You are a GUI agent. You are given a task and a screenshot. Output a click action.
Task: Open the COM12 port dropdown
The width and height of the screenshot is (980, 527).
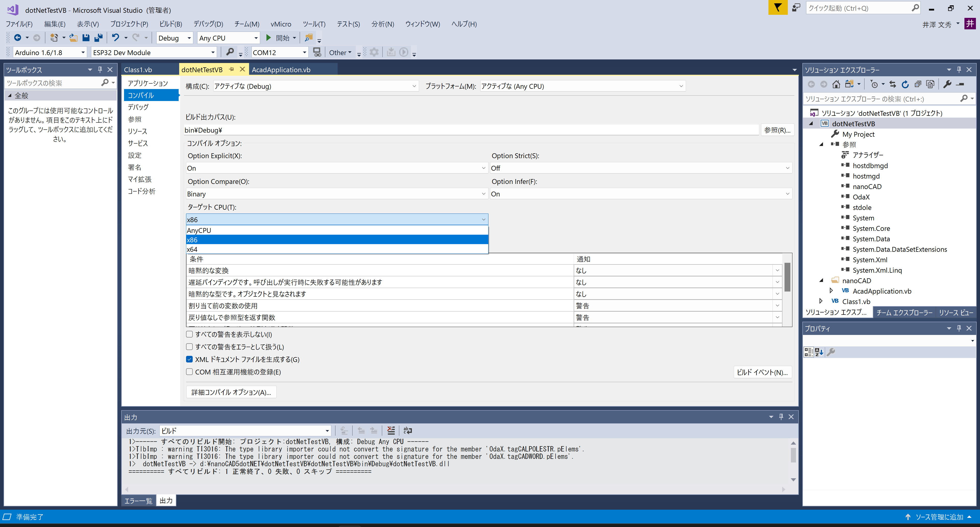point(280,52)
